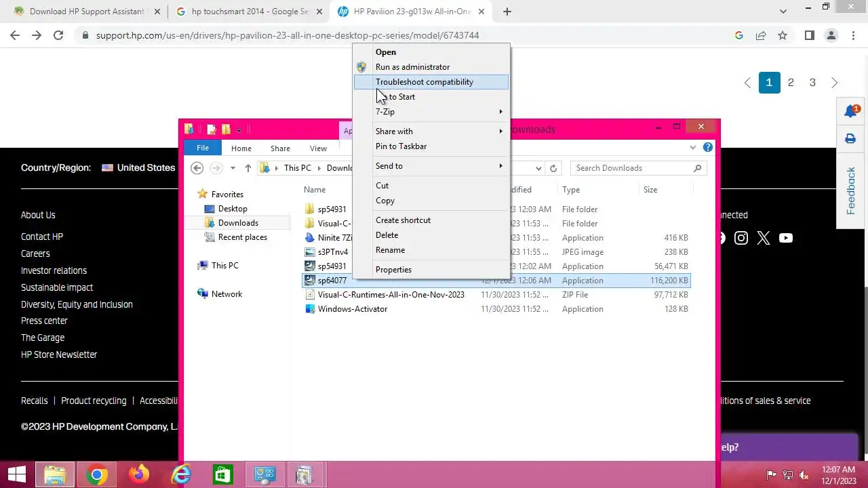Open Chrome from taskbar
Screen dimensions: 868x488
coord(96,474)
